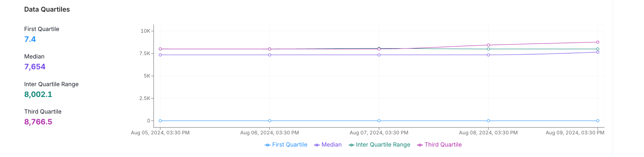This screenshot has height=157, width=644.
Task: Click Median data point on Aug 05
Action: pos(160,55)
